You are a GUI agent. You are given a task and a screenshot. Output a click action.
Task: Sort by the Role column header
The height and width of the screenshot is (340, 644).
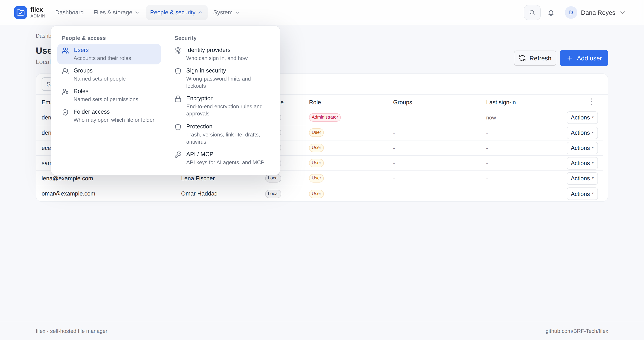[x=315, y=102]
